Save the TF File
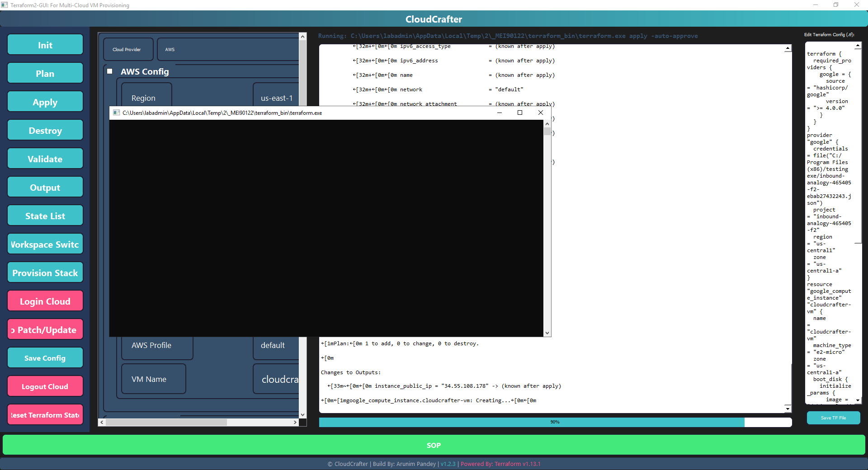868x470 pixels. point(833,418)
